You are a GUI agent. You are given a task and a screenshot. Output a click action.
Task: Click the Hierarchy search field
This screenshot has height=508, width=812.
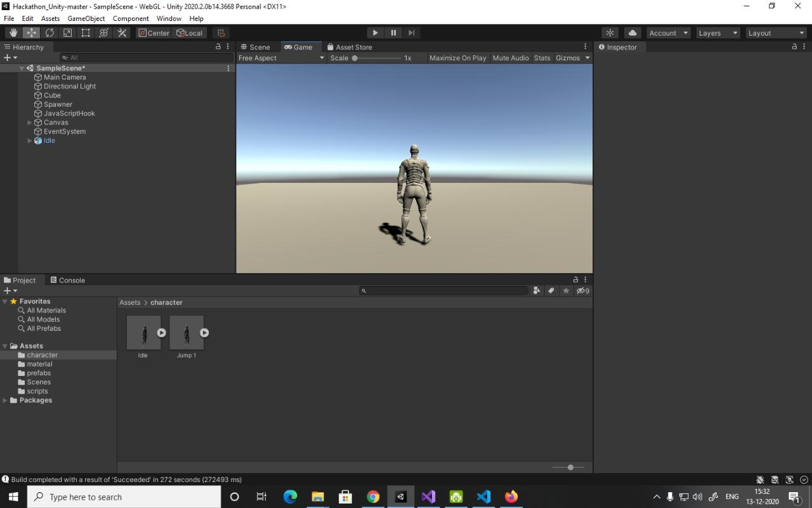click(x=147, y=58)
